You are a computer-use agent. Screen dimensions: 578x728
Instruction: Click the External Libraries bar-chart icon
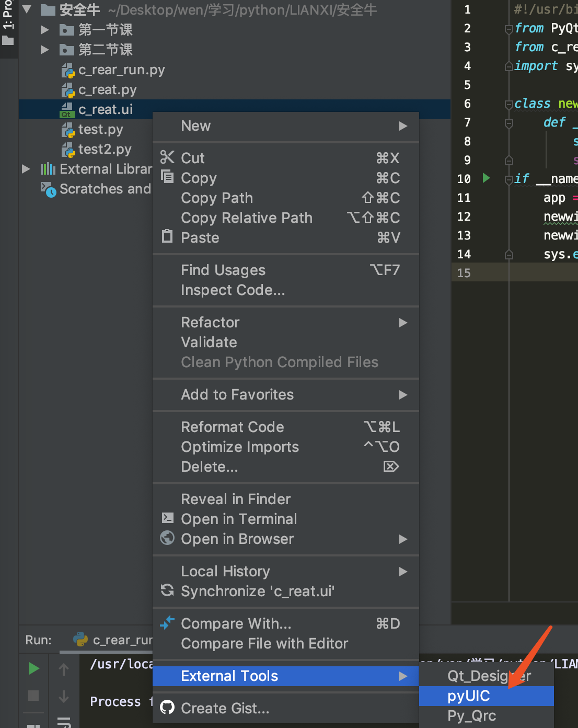coord(48,168)
